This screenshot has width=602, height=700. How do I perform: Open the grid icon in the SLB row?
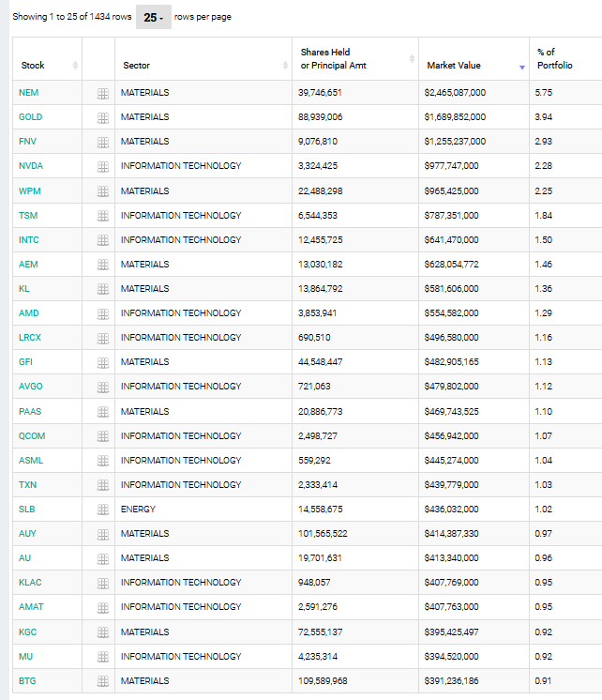pyautogui.click(x=103, y=510)
